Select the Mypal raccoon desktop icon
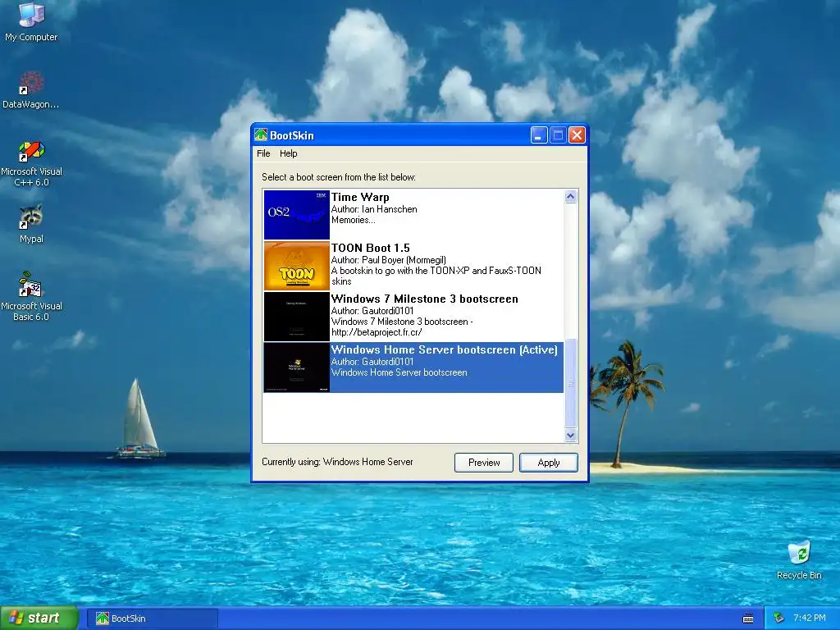Viewport: 840px width, 630px height. (31, 224)
